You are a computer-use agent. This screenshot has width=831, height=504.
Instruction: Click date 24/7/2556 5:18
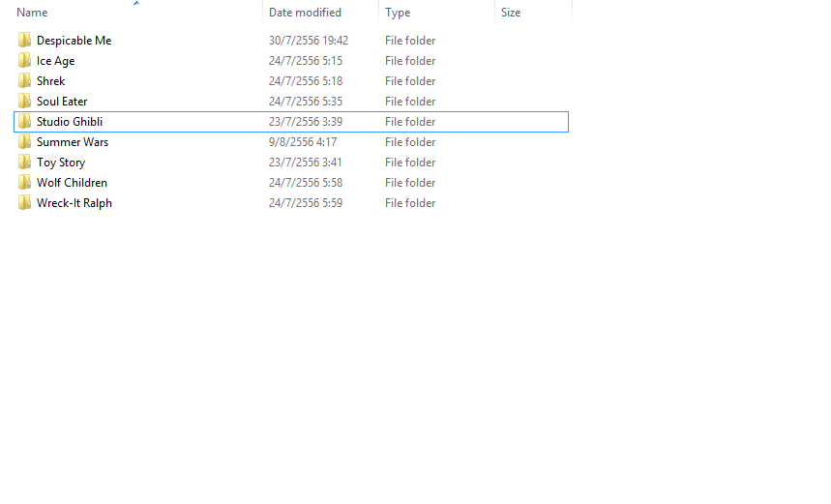tap(306, 81)
